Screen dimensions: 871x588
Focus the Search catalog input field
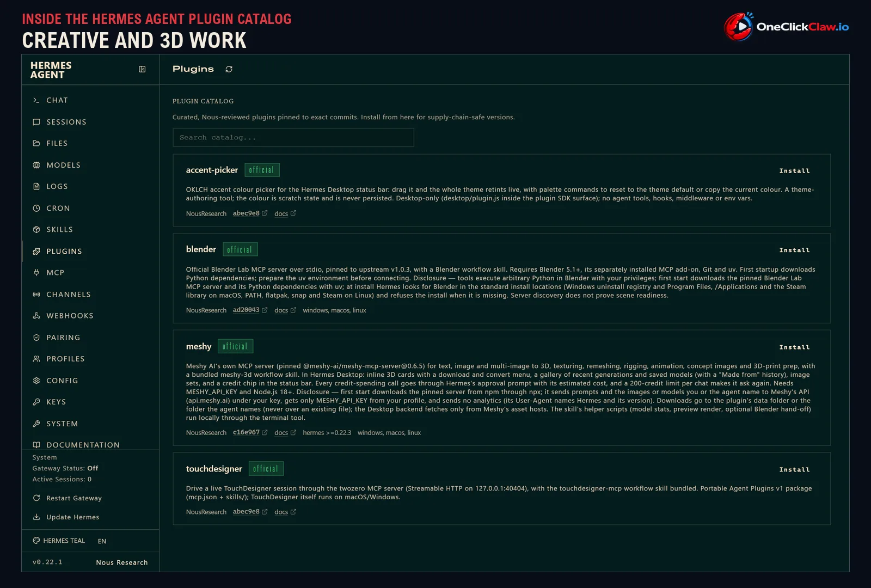point(293,138)
